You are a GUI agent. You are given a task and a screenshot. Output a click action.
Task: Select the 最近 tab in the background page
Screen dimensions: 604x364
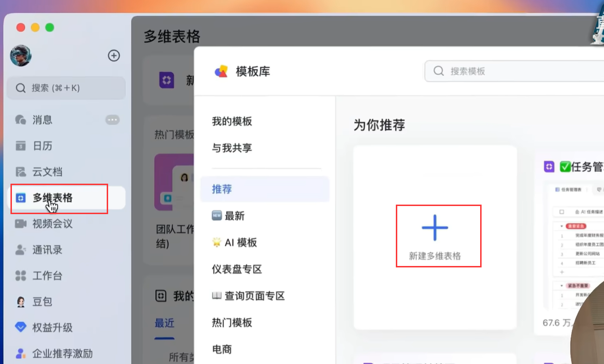164,323
